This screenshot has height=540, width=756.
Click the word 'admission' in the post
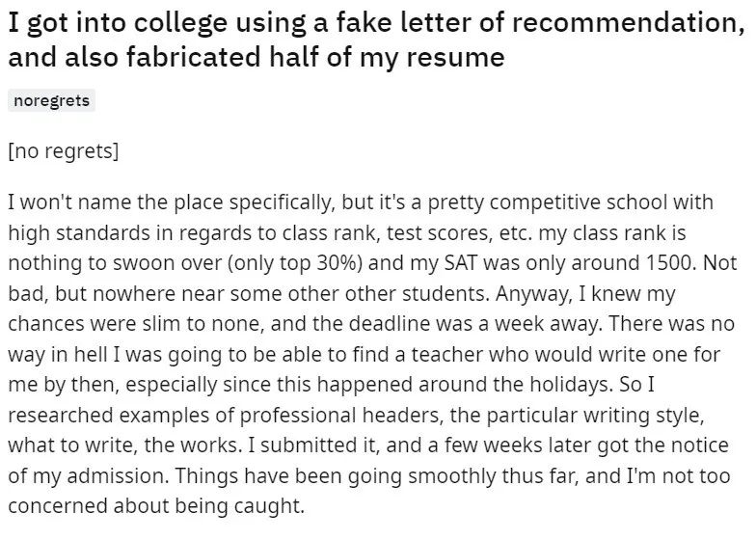(x=118, y=476)
